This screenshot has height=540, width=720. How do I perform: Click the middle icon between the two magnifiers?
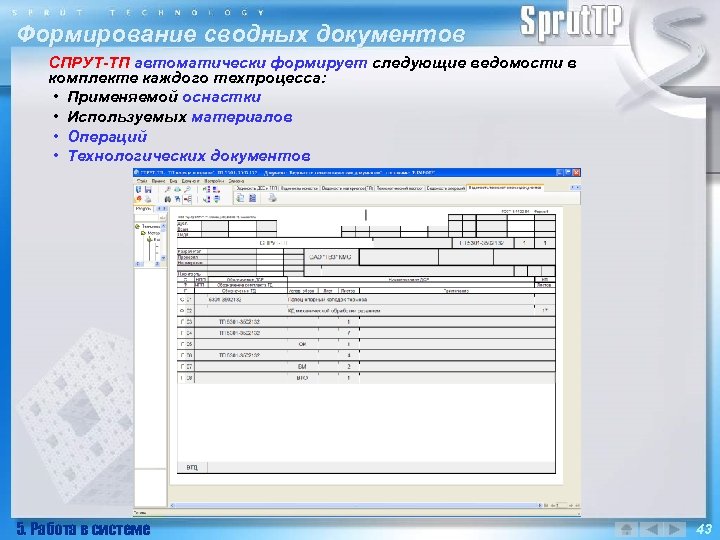[177, 189]
